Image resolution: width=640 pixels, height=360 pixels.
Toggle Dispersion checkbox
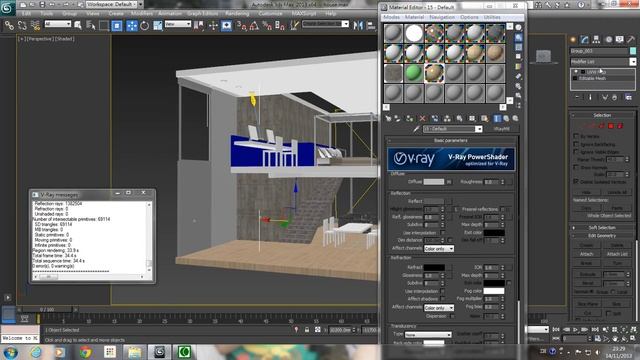coord(452,316)
